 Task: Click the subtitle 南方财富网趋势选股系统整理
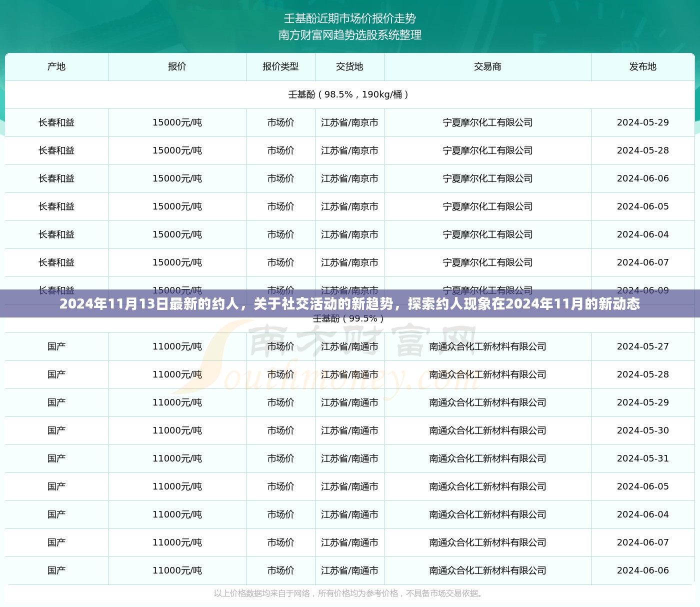[x=350, y=35]
